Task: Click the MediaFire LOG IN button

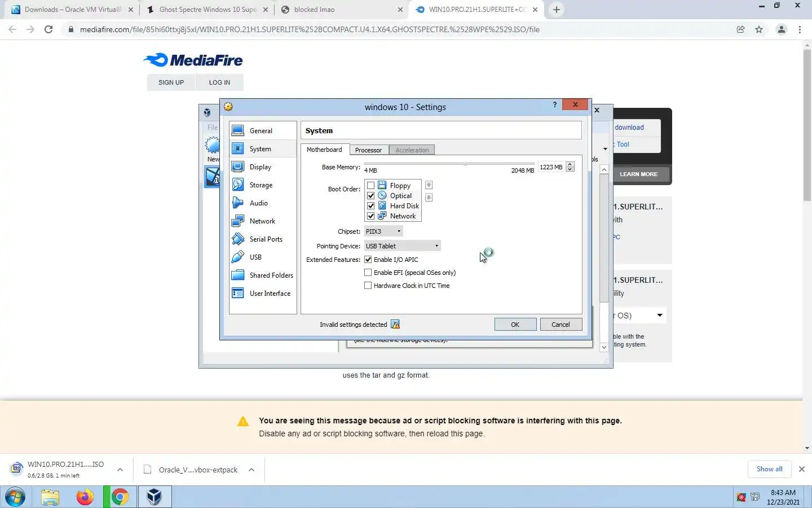Action: tap(219, 82)
